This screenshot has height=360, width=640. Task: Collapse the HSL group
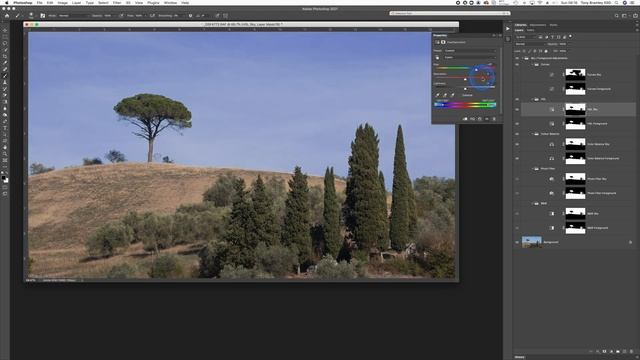532,99
